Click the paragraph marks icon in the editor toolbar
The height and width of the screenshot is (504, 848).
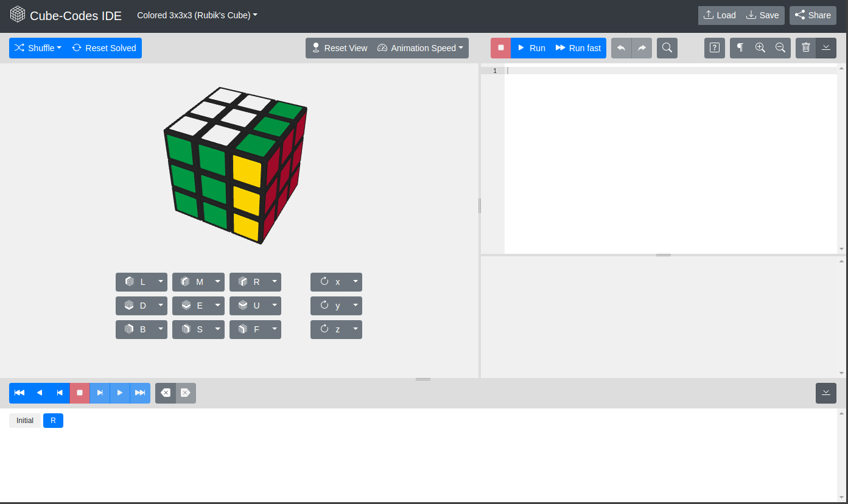click(740, 47)
